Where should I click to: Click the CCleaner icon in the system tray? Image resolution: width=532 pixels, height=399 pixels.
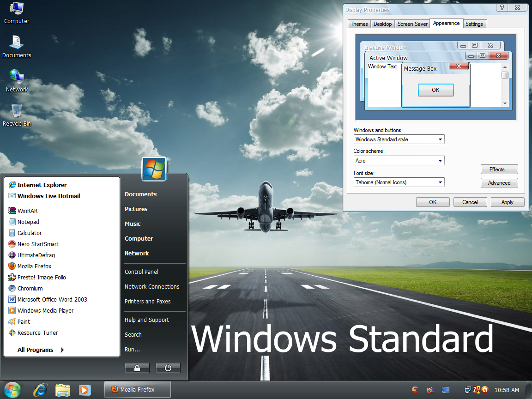415,390
